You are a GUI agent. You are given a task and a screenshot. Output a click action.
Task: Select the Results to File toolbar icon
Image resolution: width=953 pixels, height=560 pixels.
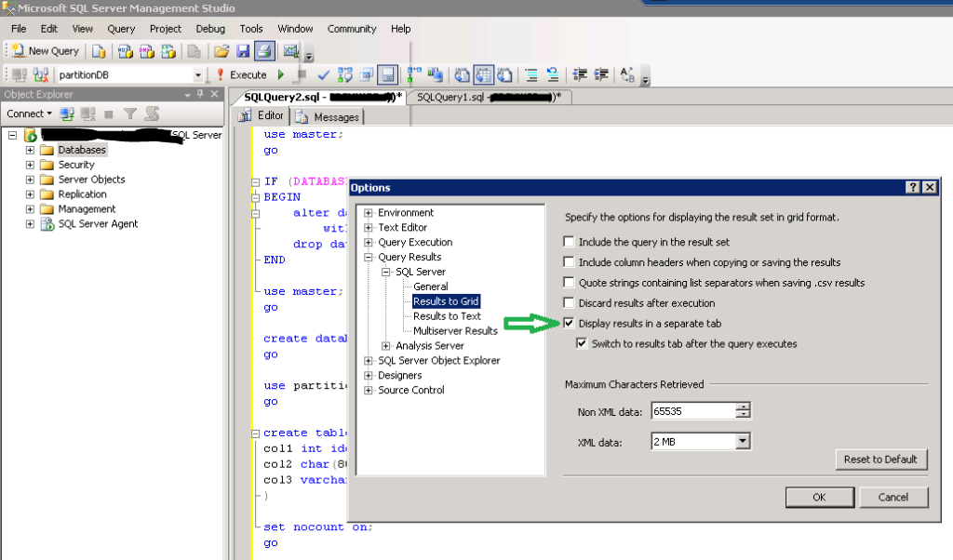coord(504,74)
